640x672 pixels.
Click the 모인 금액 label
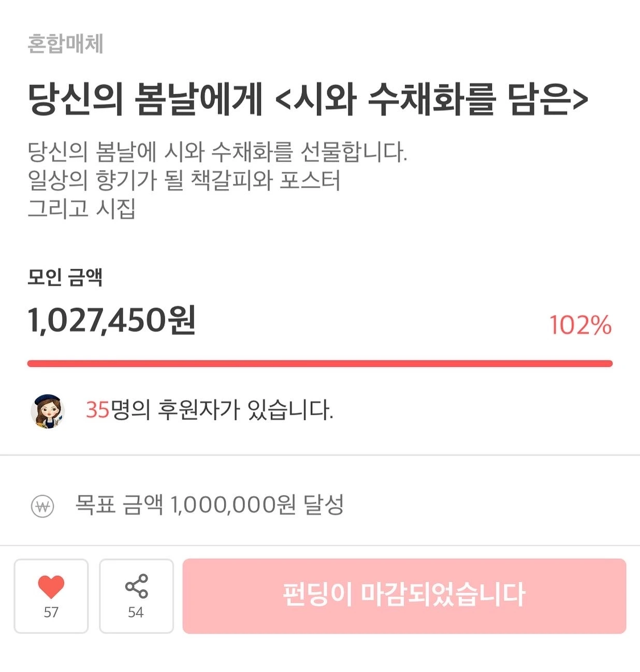pyautogui.click(x=65, y=277)
